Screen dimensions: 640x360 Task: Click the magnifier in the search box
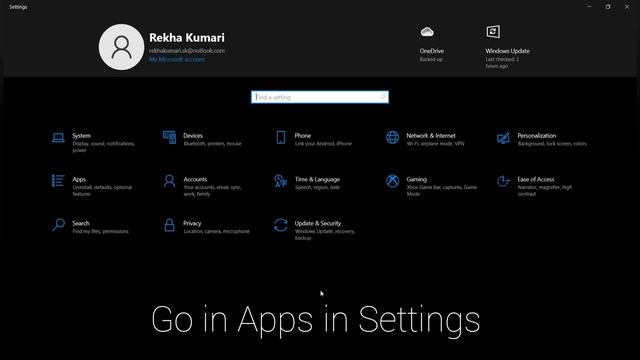pyautogui.click(x=383, y=97)
